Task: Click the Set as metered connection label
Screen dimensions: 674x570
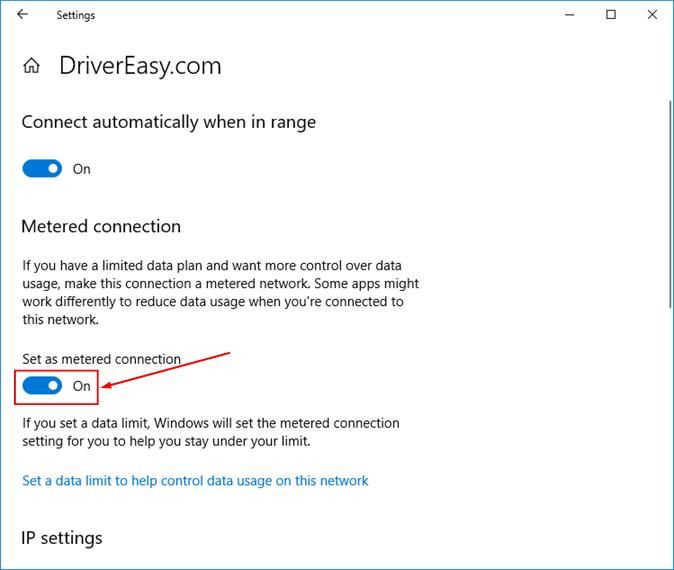Action: coord(101,359)
